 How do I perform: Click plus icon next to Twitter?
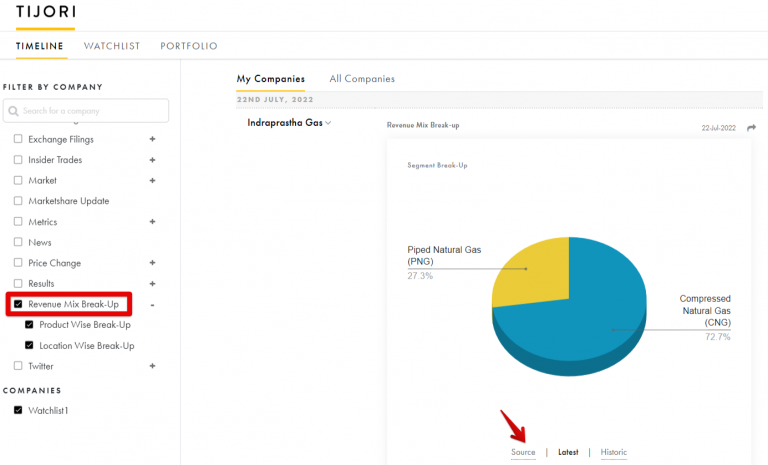pos(152,366)
